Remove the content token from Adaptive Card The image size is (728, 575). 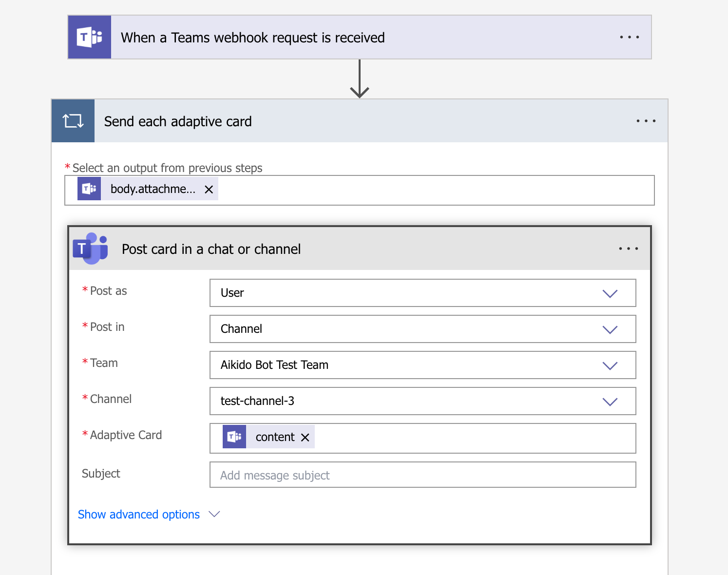click(306, 438)
